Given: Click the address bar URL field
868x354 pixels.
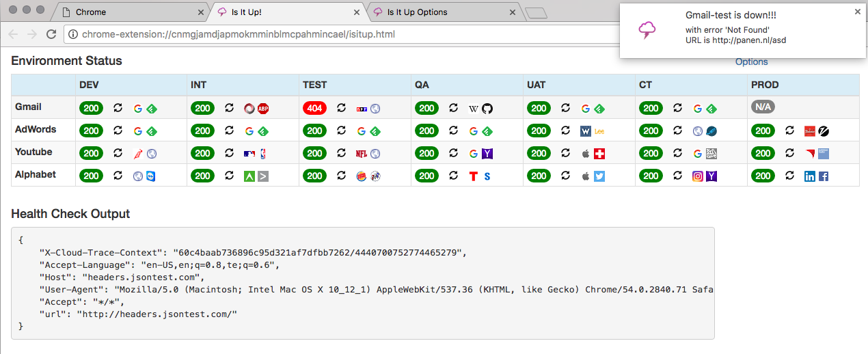Looking at the screenshot, I should coord(342,34).
